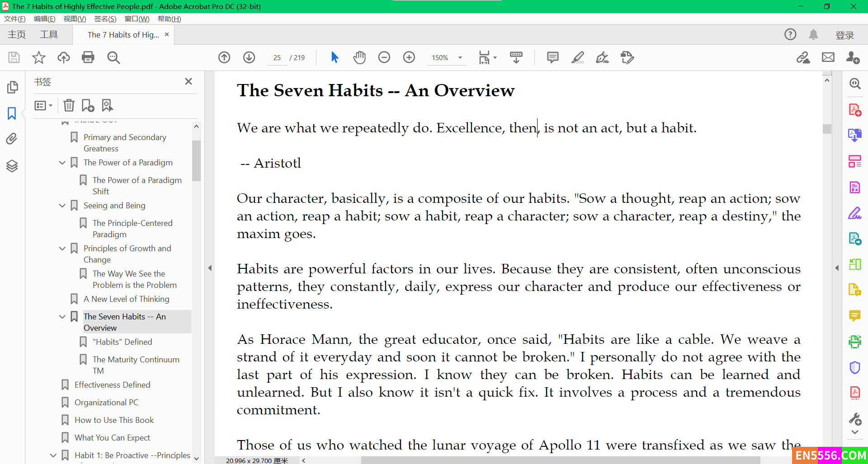Activate the Hand pan tool
This screenshot has height=464, width=868.
click(x=359, y=57)
